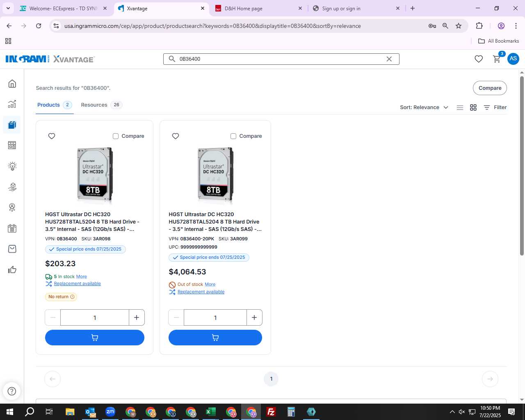Open the Sort: Relevance dropdown

pos(424,107)
